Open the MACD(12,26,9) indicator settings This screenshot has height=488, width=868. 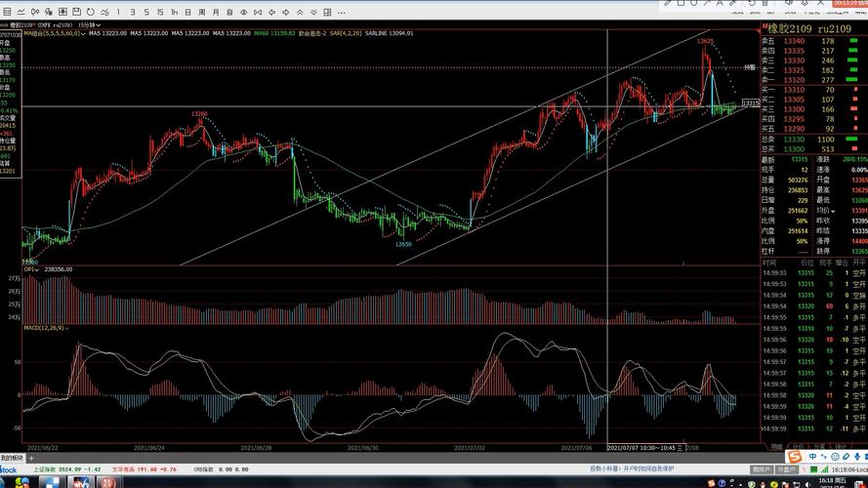click(x=44, y=327)
